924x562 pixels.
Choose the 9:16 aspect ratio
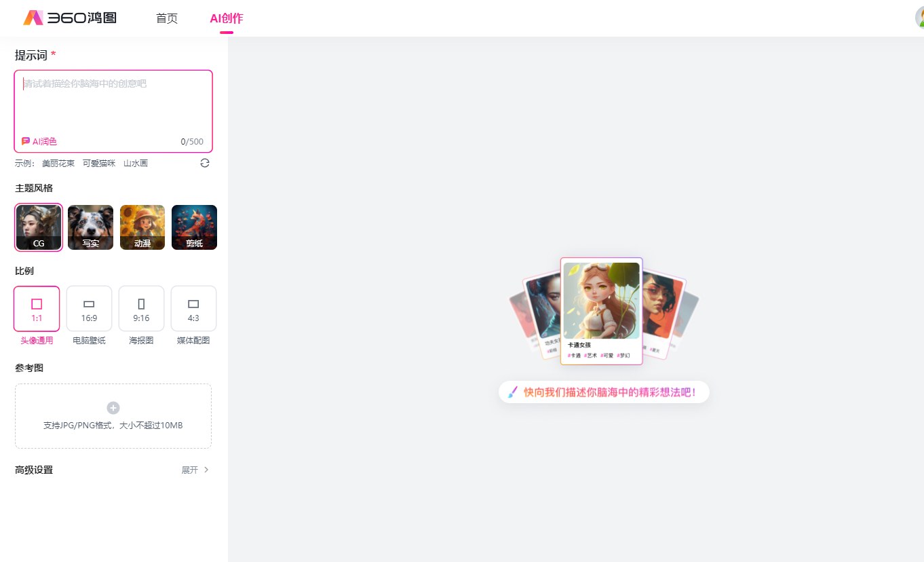(141, 309)
